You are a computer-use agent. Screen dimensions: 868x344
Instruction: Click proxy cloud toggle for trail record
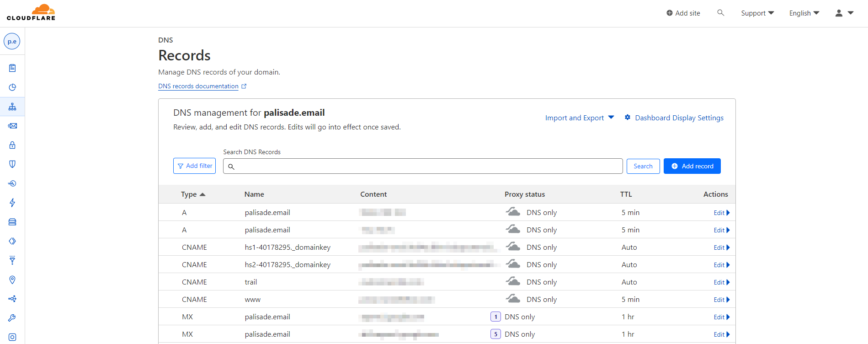(x=513, y=282)
